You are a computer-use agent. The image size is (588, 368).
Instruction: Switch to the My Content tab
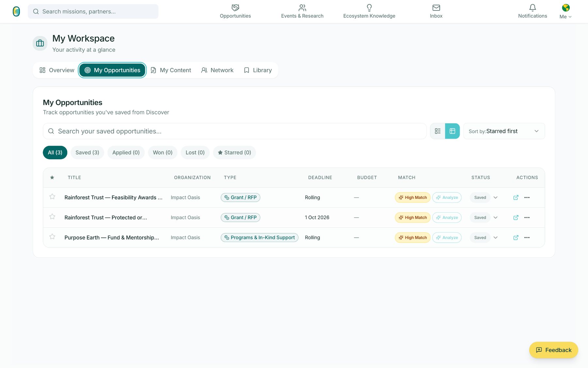click(171, 70)
